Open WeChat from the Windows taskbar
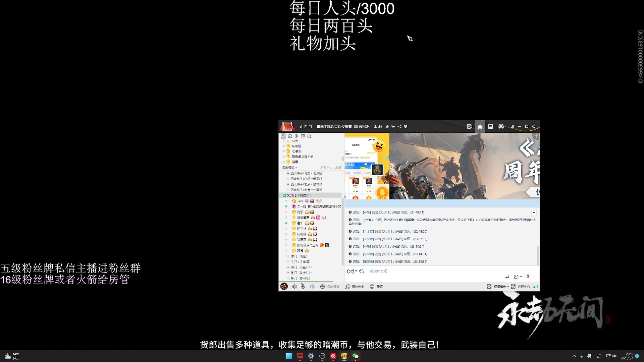This screenshot has width=644, height=362. pyautogui.click(x=356, y=356)
